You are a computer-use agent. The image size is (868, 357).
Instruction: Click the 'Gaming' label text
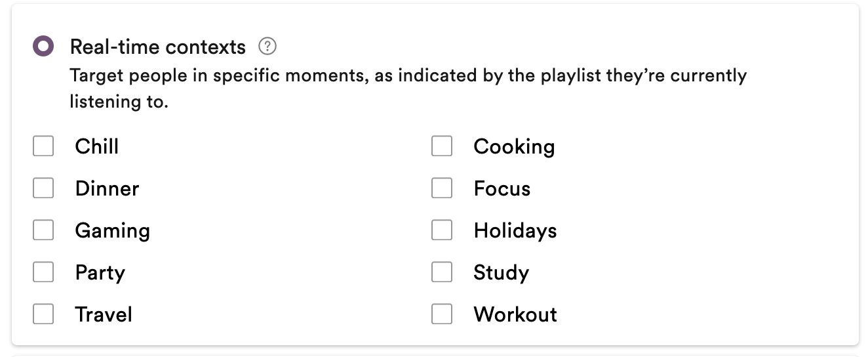[x=113, y=231]
